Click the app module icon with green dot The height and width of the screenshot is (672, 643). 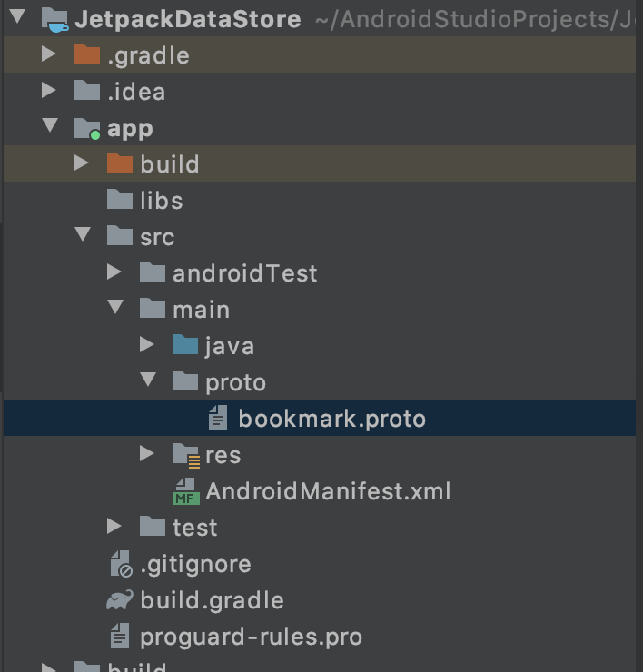click(x=87, y=129)
